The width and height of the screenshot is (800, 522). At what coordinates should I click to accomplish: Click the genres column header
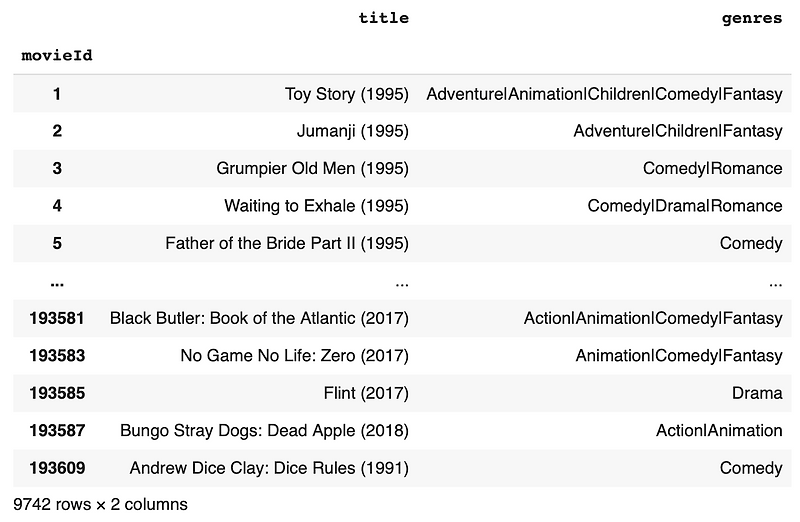[752, 18]
